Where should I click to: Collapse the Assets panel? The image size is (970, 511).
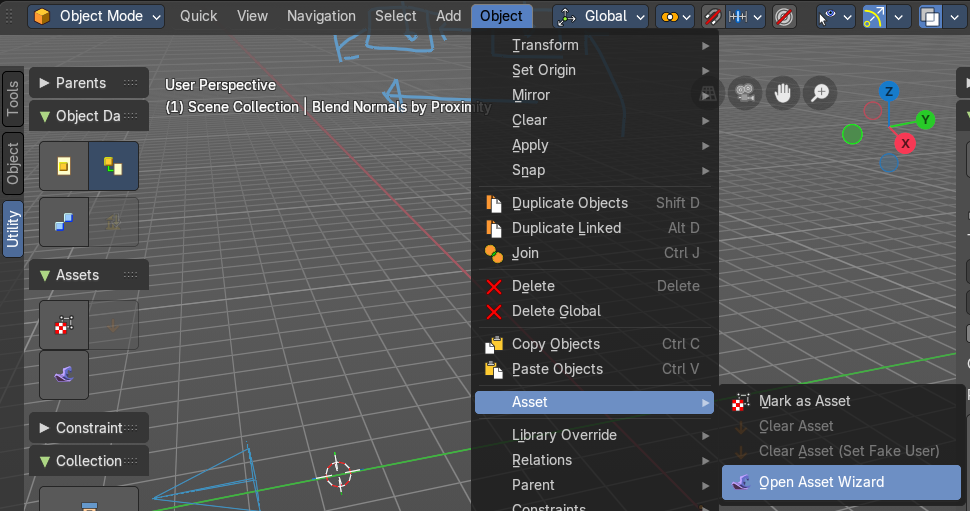click(x=88, y=275)
